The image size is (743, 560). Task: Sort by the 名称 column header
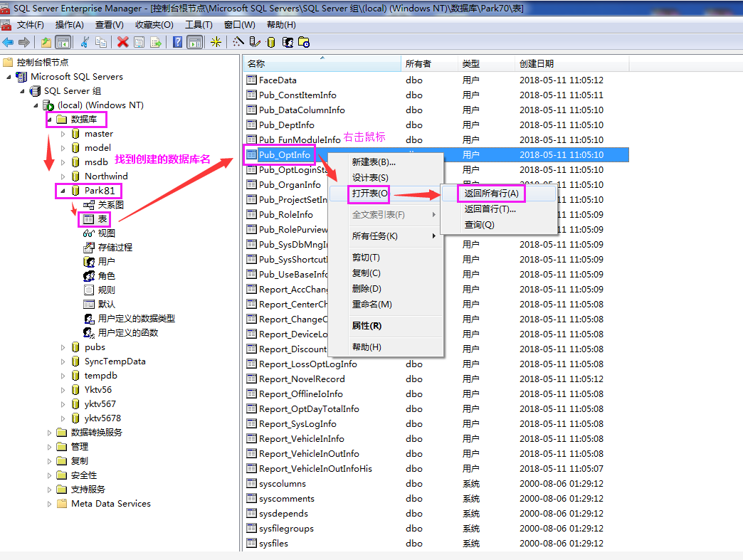pyautogui.click(x=322, y=63)
